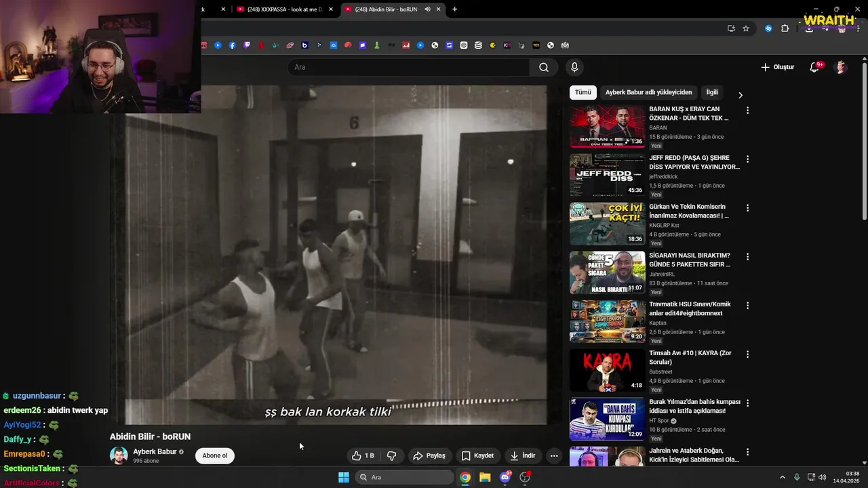
Task: Show hidden system tray icons chevron
Action: (x=782, y=477)
